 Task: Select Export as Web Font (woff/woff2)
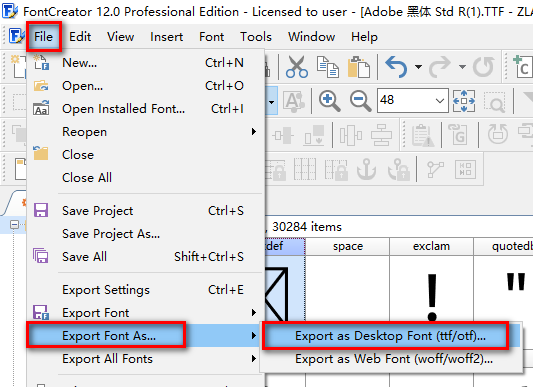394,359
